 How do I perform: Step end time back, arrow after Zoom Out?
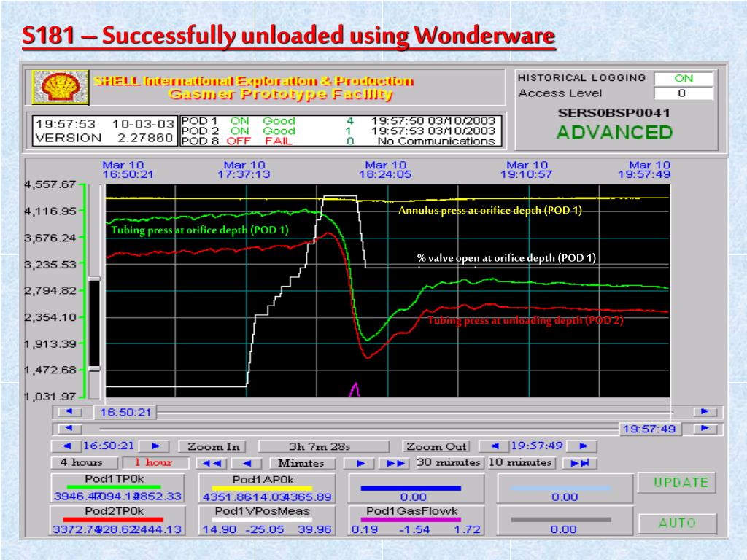tap(495, 446)
